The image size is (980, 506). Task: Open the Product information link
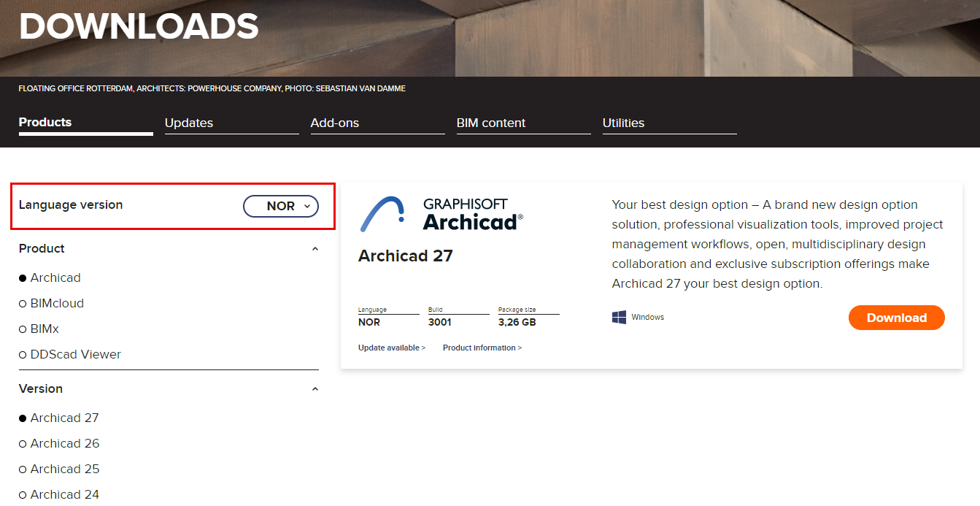click(x=482, y=348)
